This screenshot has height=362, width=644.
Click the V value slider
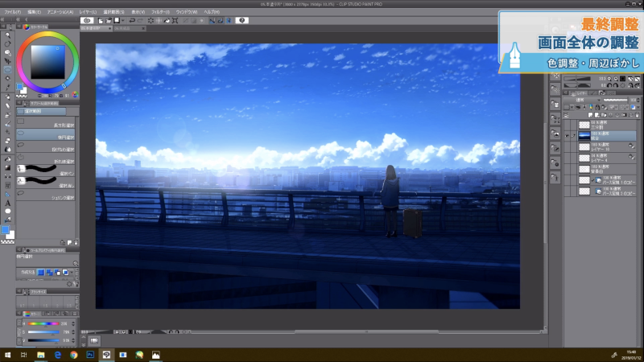click(43, 340)
